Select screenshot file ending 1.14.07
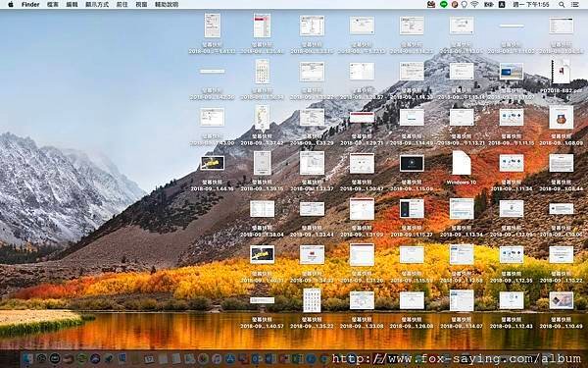This screenshot has height=368, width=588. [x=462, y=300]
